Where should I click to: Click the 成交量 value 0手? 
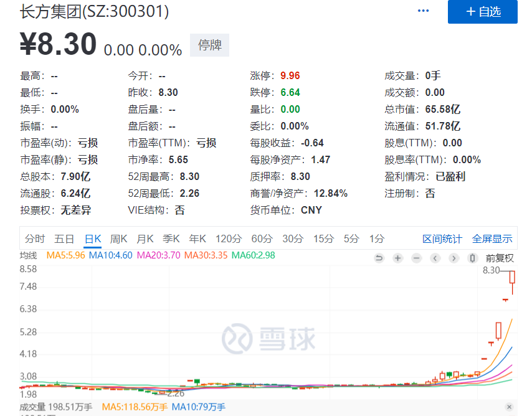click(x=433, y=76)
